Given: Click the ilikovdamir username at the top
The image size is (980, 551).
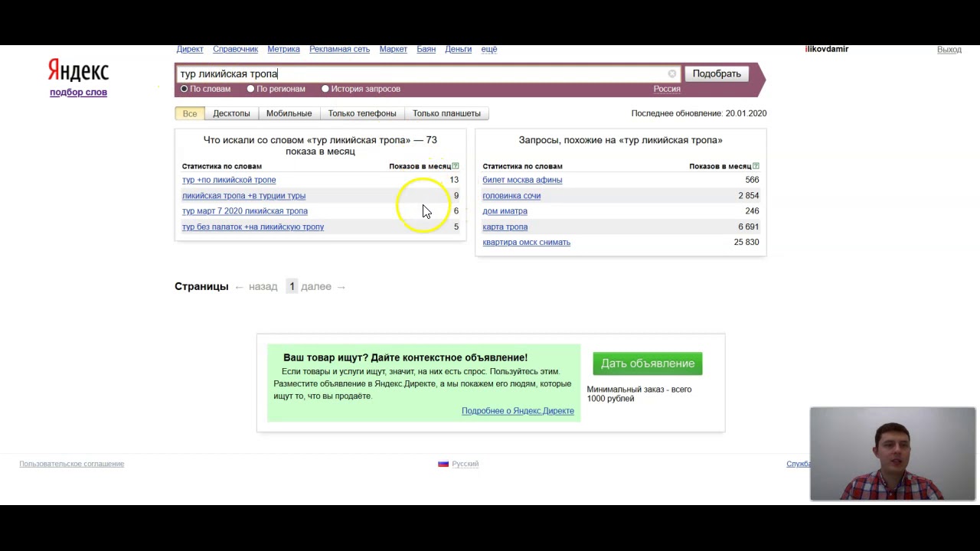Looking at the screenshot, I should pos(827,49).
